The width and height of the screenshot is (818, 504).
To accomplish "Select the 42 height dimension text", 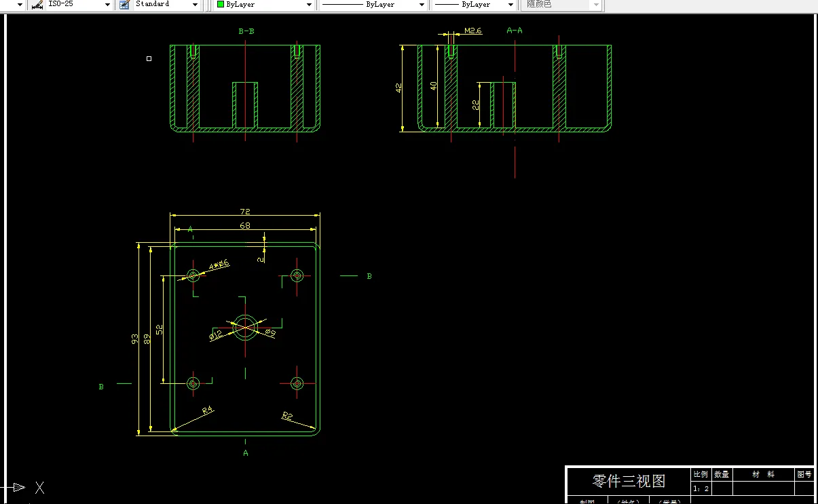I will click(398, 88).
